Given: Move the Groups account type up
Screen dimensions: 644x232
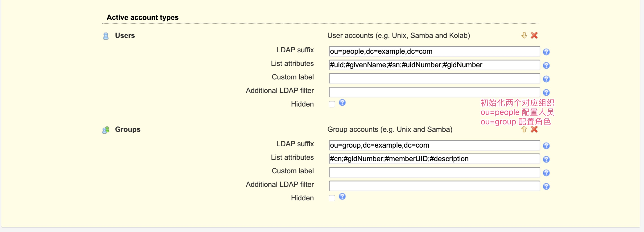Looking at the screenshot, I should [x=524, y=130].
